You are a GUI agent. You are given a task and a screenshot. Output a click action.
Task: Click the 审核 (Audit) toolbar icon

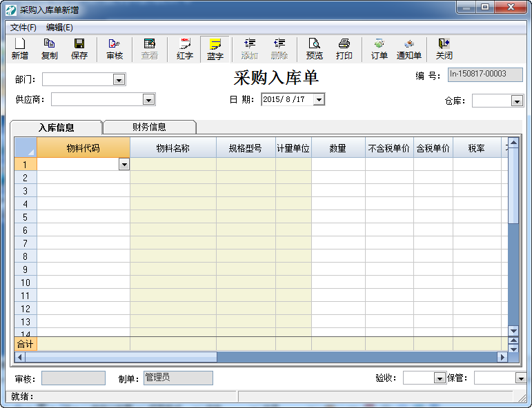point(115,49)
